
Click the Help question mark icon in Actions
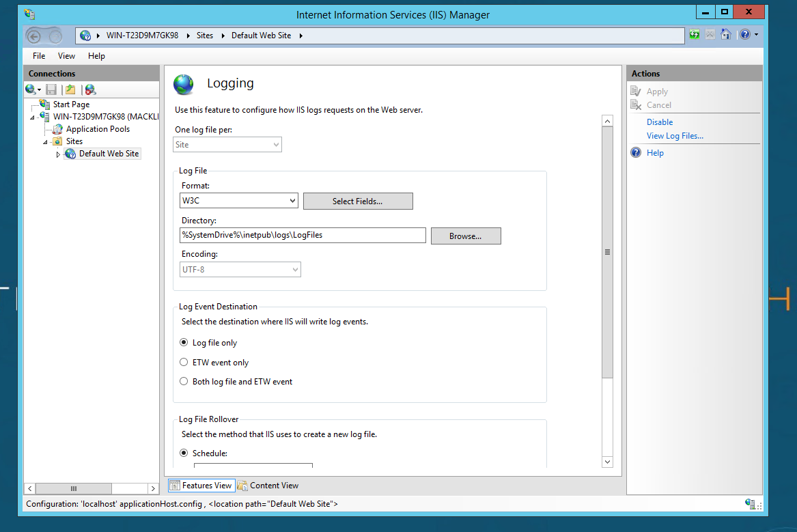point(636,152)
